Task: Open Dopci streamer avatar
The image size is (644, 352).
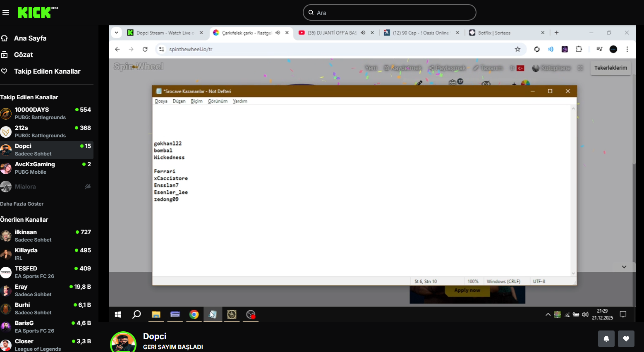Action: [x=123, y=342]
